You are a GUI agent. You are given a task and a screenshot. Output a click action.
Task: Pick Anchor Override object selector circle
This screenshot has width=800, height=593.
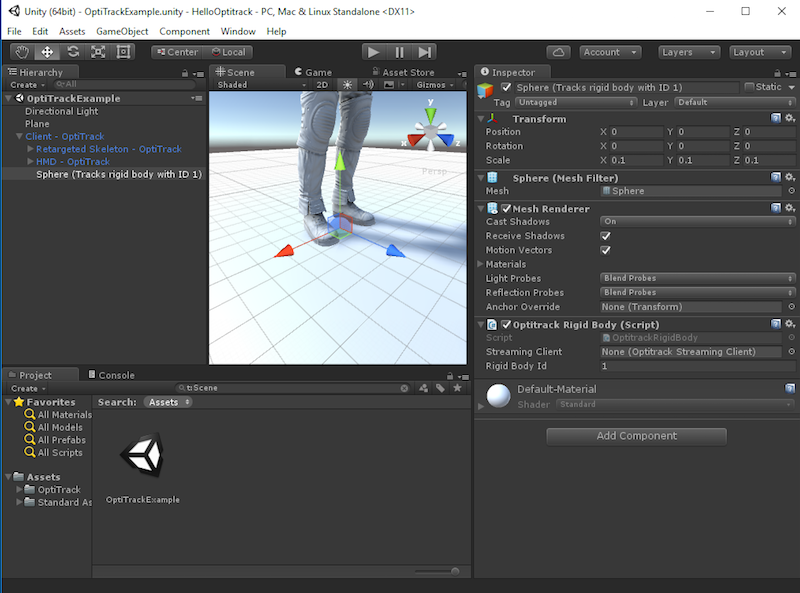pos(791,307)
